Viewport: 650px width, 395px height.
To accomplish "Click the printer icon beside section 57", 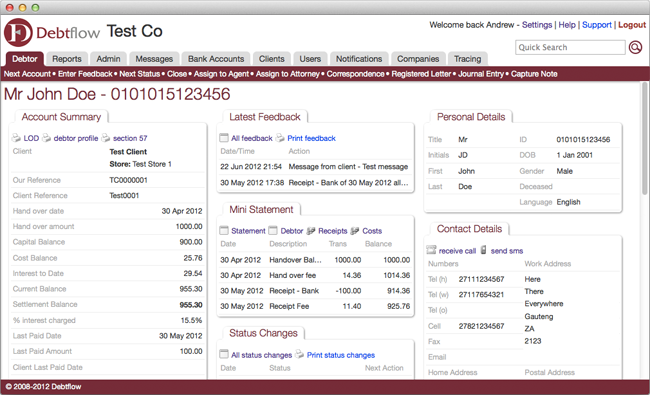I will point(106,138).
